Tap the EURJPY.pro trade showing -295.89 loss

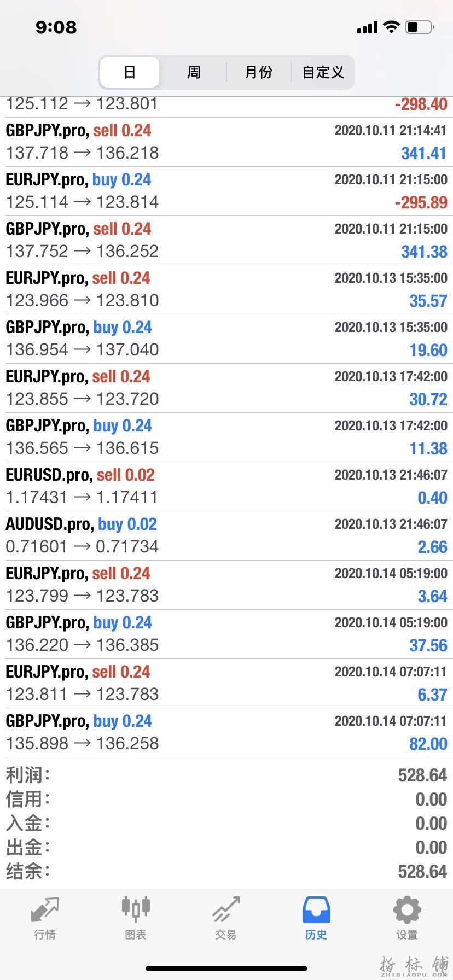click(226, 191)
